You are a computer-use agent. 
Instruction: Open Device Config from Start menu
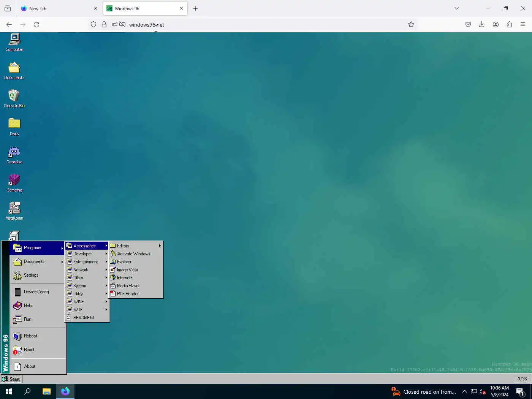(37, 292)
